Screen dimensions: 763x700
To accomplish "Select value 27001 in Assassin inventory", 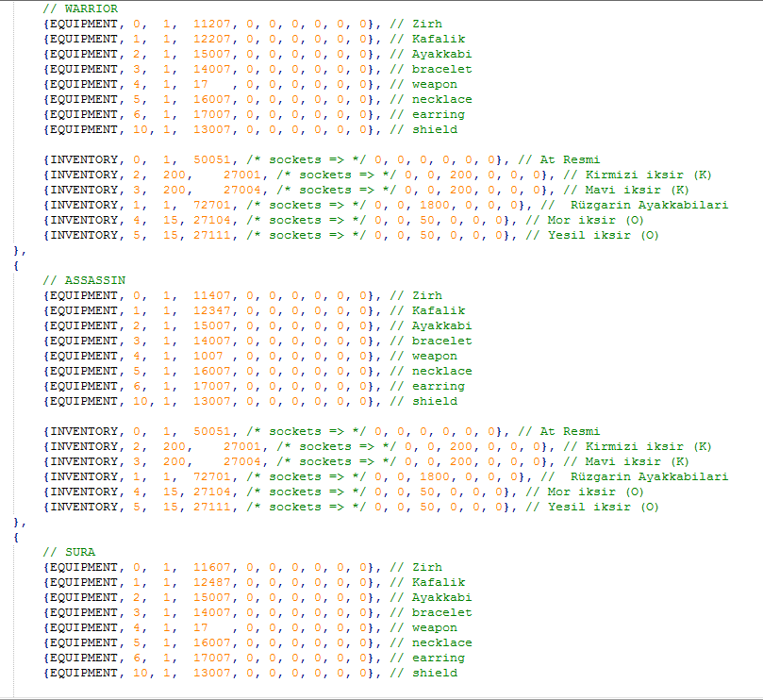I will (x=241, y=446).
